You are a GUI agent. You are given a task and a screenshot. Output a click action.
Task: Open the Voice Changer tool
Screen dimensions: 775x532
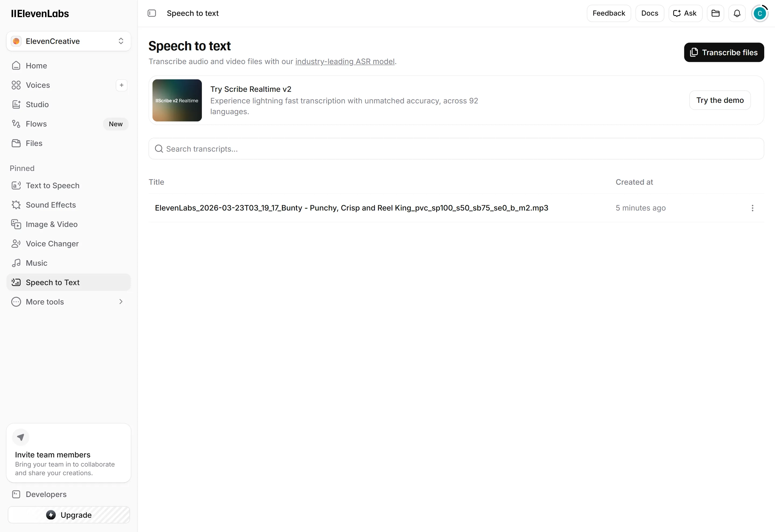[52, 243]
